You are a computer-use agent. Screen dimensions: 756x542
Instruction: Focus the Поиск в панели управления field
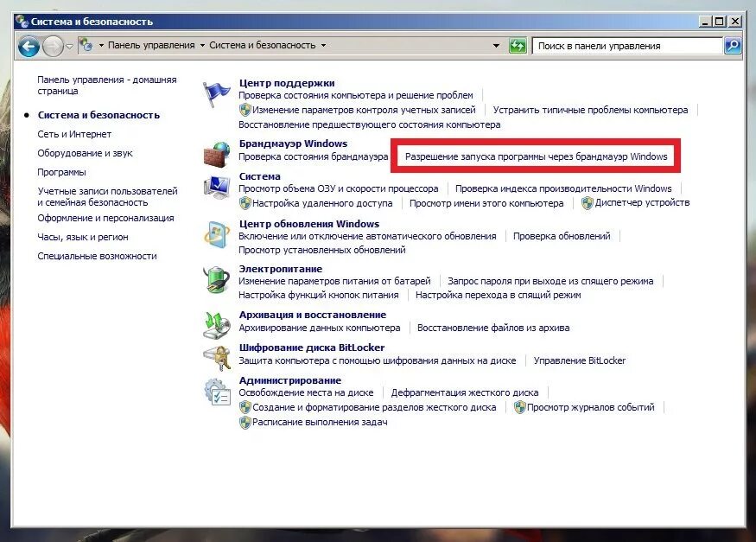click(x=626, y=46)
